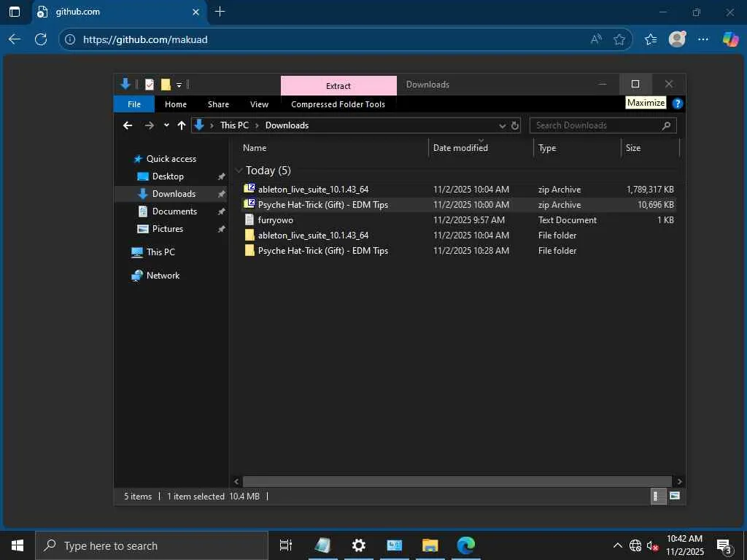Open recent locations dropdown arrow
The image size is (747, 560).
coord(166,125)
